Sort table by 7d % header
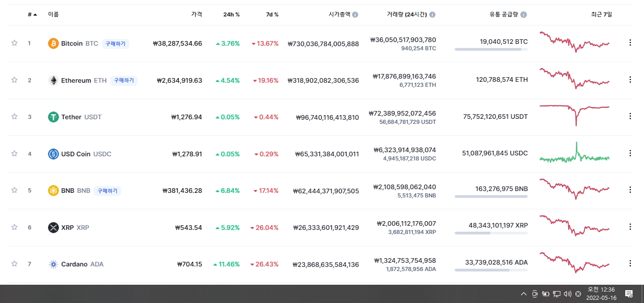Viewport: 644px width, 303px height. point(272,15)
